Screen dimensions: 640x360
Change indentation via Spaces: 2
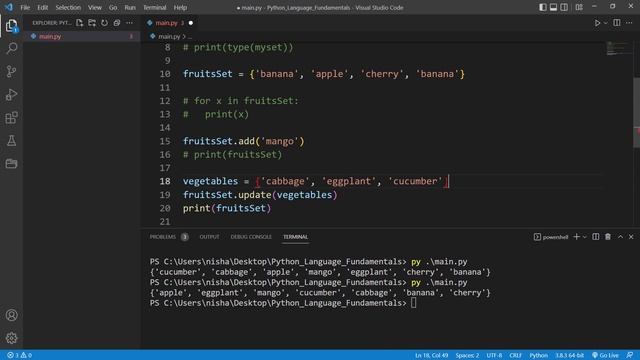pos(467,355)
